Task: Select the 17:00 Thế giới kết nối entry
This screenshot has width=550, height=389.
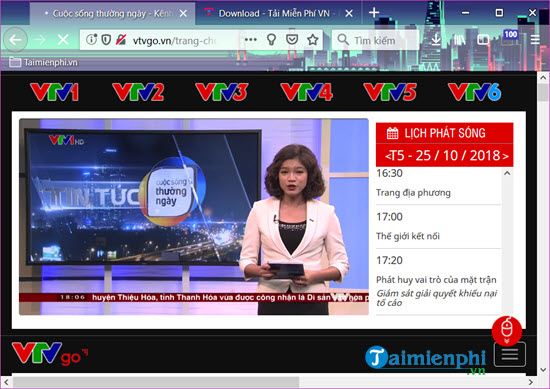Action: pos(438,227)
